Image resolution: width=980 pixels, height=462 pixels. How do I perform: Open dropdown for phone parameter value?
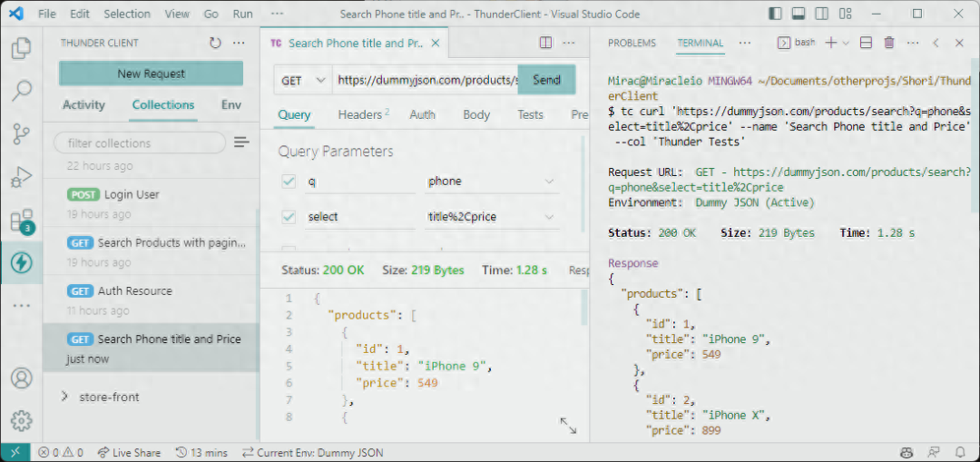549,182
